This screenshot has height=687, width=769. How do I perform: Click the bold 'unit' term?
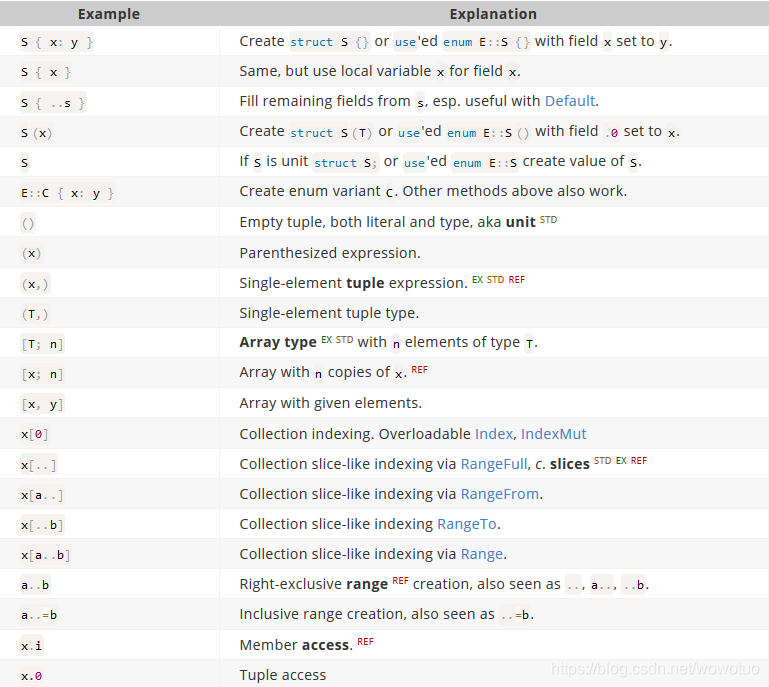coord(520,222)
